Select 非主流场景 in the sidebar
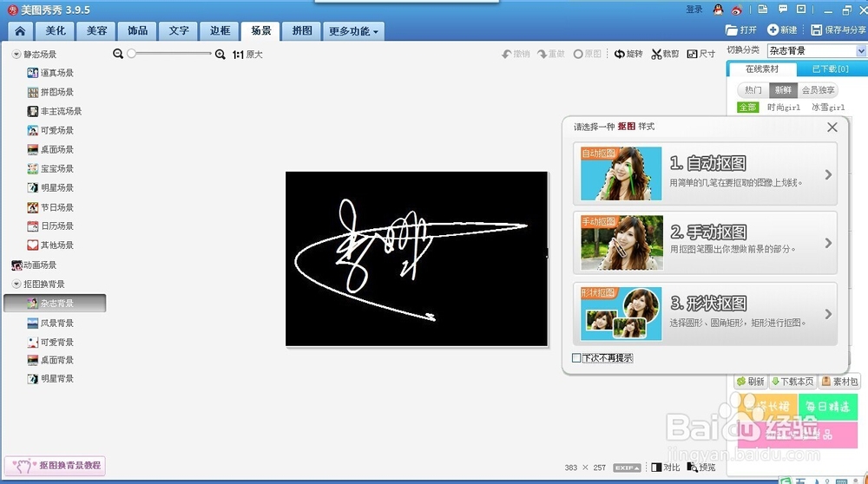This screenshot has width=868, height=484. [x=54, y=111]
